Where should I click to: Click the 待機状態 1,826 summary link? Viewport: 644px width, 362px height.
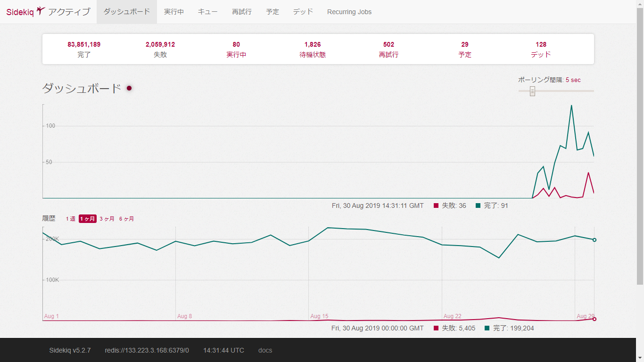click(x=313, y=49)
